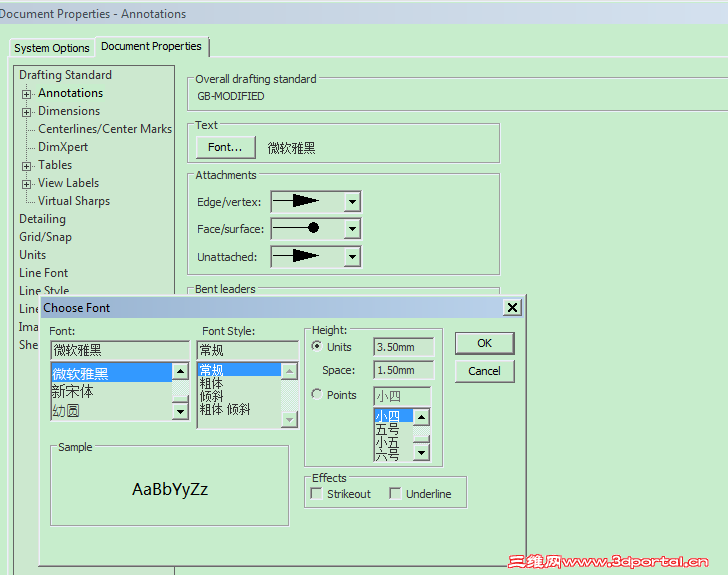728x575 pixels.
Task: Select 微软雅黑 in the font list
Action: click(x=111, y=373)
